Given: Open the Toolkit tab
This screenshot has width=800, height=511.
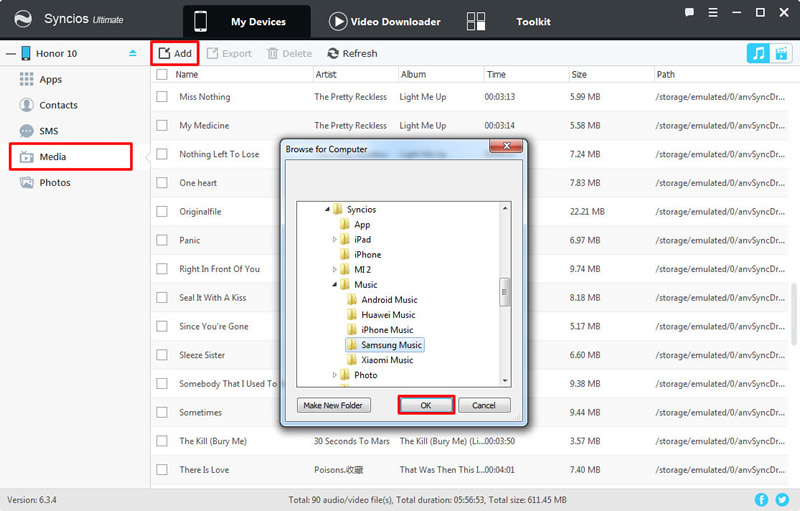Looking at the screenshot, I should [x=509, y=21].
